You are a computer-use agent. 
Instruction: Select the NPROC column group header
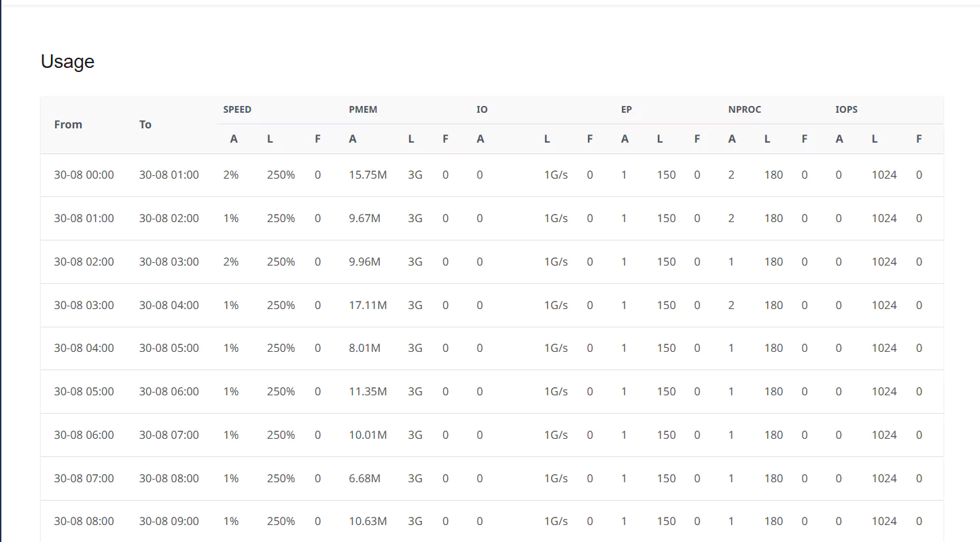[745, 109]
